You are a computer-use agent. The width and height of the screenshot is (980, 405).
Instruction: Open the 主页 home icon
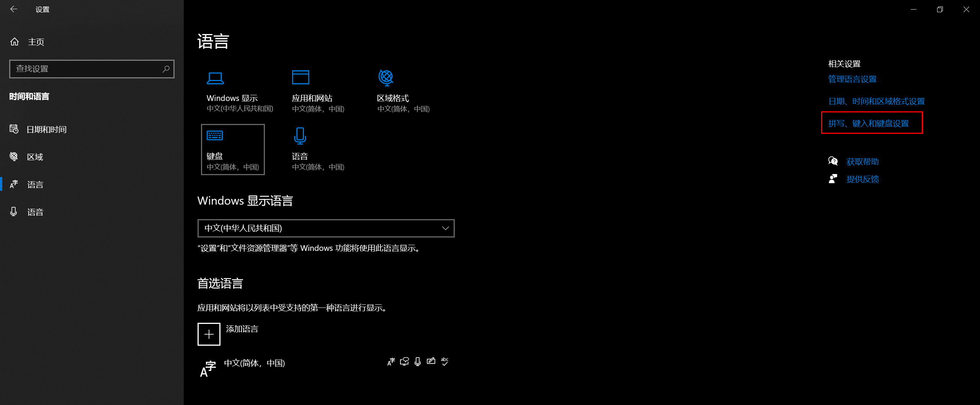[x=15, y=42]
